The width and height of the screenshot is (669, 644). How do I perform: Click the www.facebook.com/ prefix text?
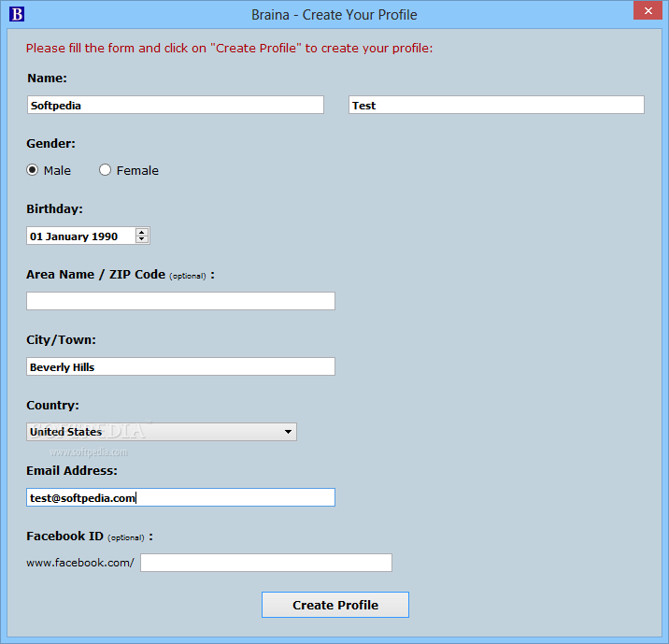click(80, 563)
